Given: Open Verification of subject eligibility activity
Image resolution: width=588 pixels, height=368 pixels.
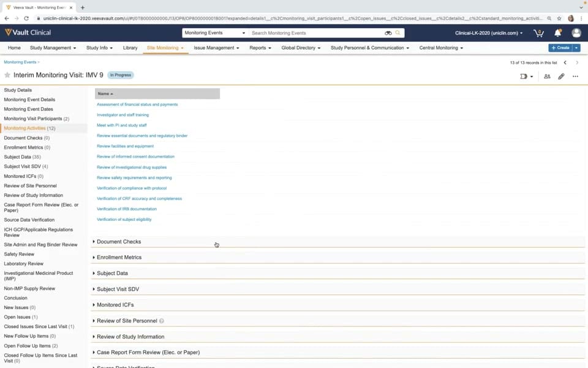Looking at the screenshot, I should [124, 220].
